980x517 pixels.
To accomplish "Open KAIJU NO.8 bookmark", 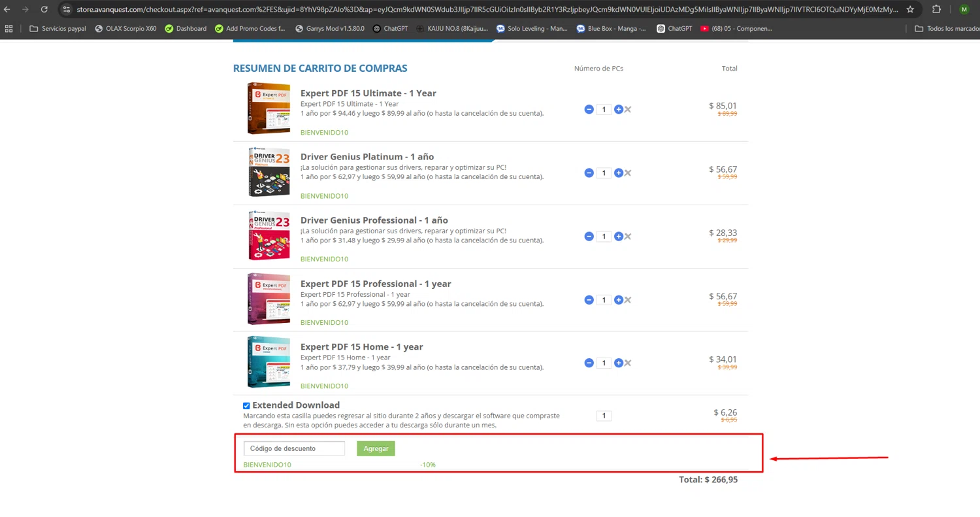I will click(452, 29).
